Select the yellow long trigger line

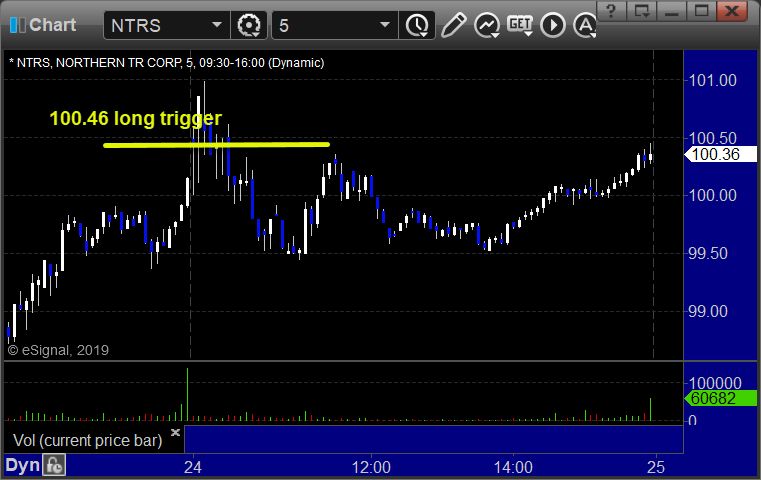click(216, 145)
